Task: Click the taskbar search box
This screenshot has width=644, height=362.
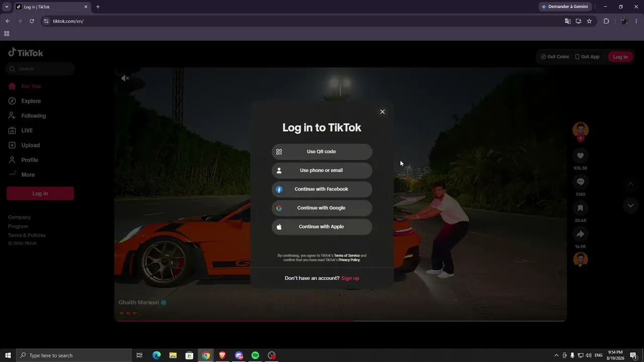Action: tap(74, 355)
